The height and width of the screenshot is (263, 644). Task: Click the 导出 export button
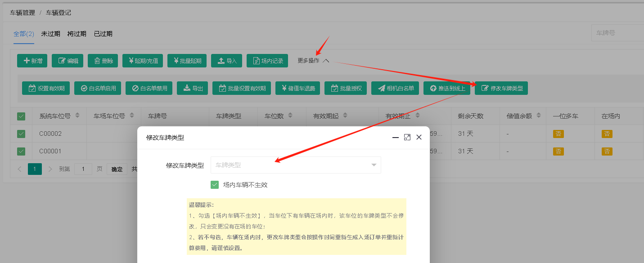tap(192, 88)
